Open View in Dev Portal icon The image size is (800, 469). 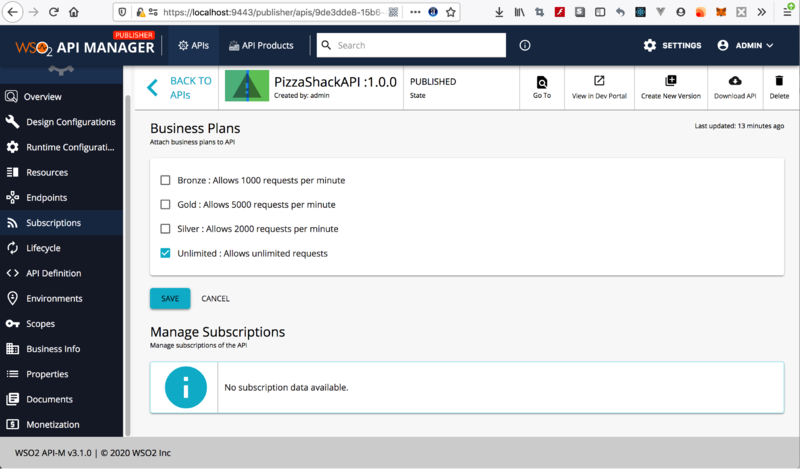(599, 81)
